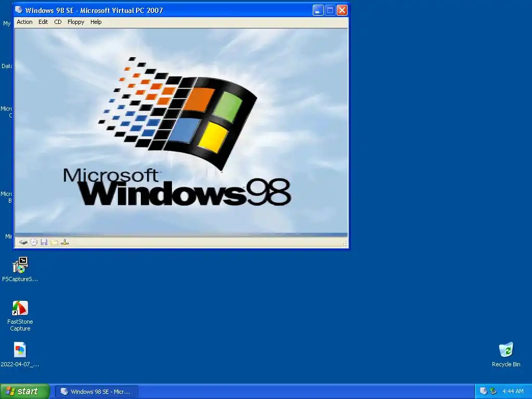Click inside the Windows 98 guest screen

[x=181, y=132]
